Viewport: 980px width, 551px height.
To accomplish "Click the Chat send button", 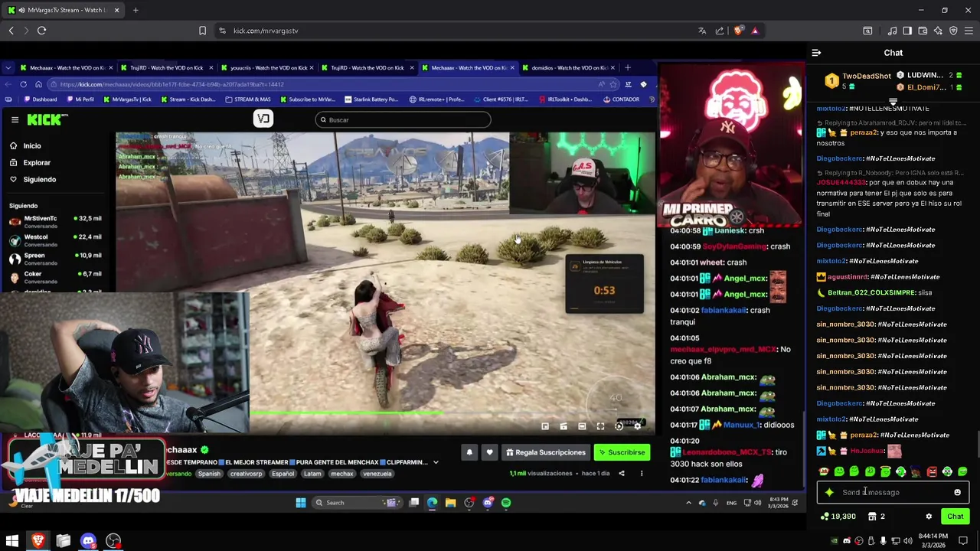I will pos(955,517).
